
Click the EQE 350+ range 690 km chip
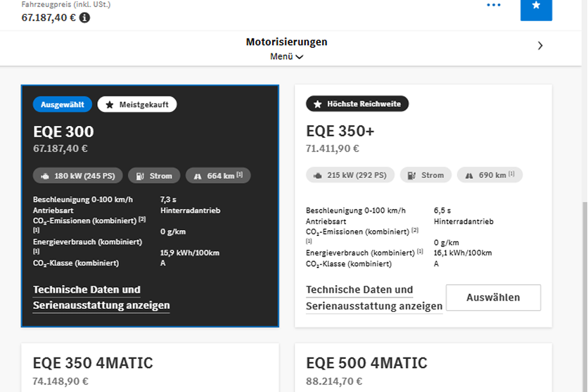click(490, 175)
